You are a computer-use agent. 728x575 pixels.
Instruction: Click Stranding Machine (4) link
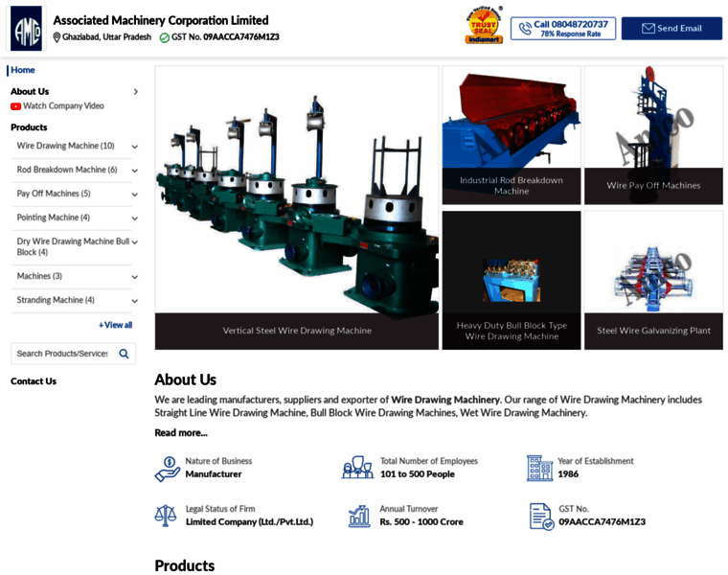click(56, 300)
